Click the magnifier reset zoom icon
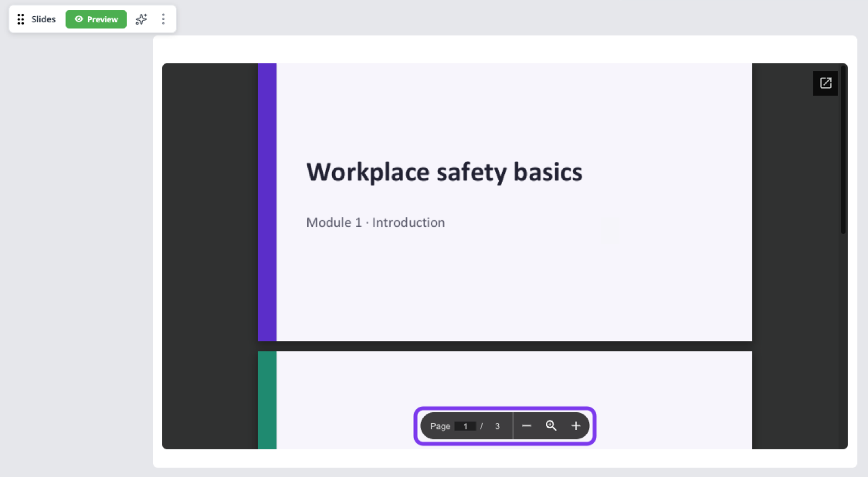 (x=551, y=426)
